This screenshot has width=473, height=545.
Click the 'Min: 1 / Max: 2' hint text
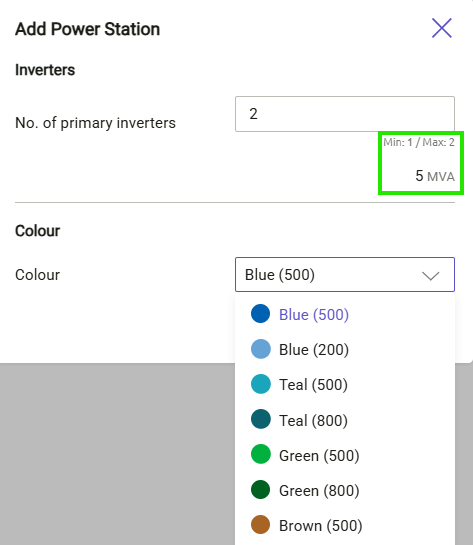(x=419, y=142)
